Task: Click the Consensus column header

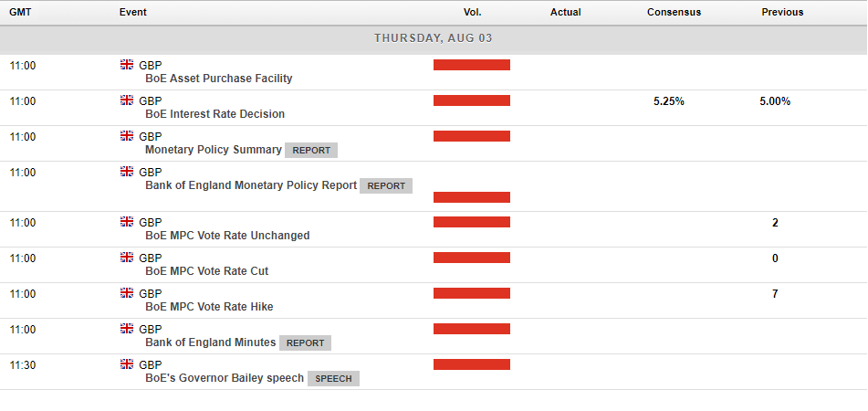Action: [674, 13]
